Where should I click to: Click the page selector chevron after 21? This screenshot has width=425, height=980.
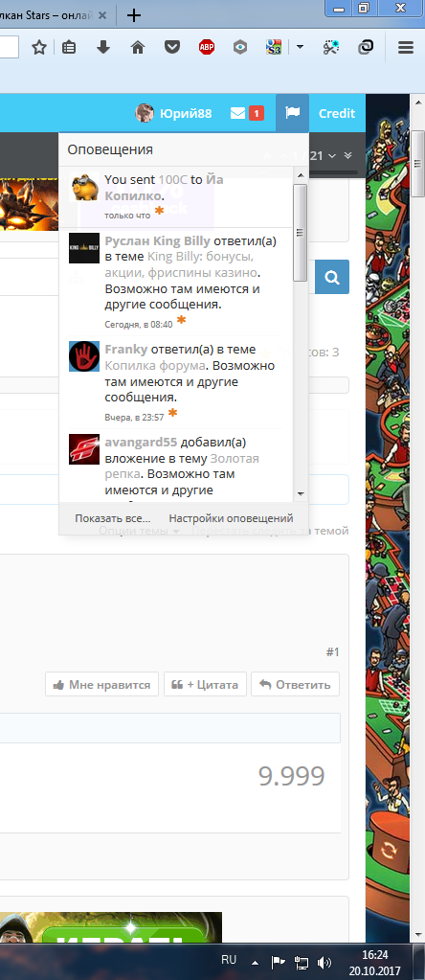(332, 155)
